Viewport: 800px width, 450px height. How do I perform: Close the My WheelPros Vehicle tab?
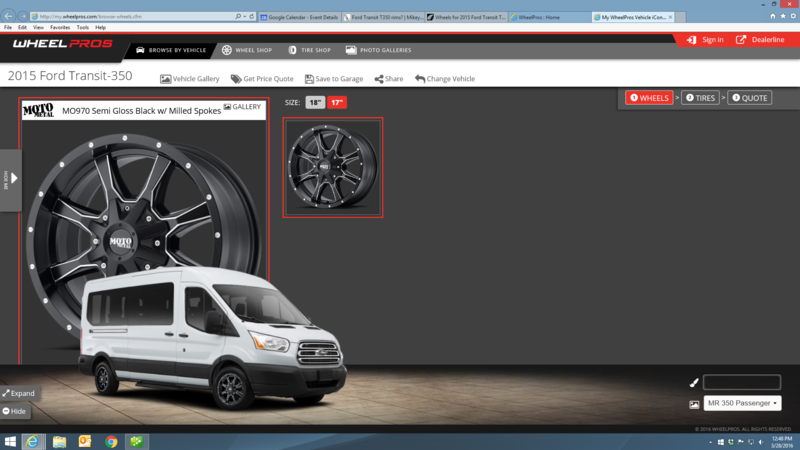point(670,17)
